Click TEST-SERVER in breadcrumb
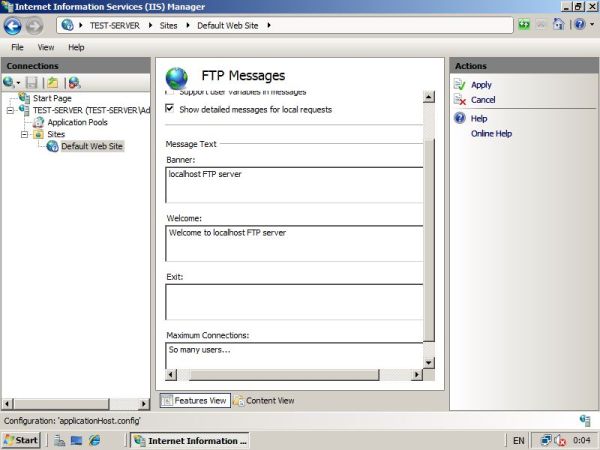The image size is (600, 450). pyautogui.click(x=114, y=25)
